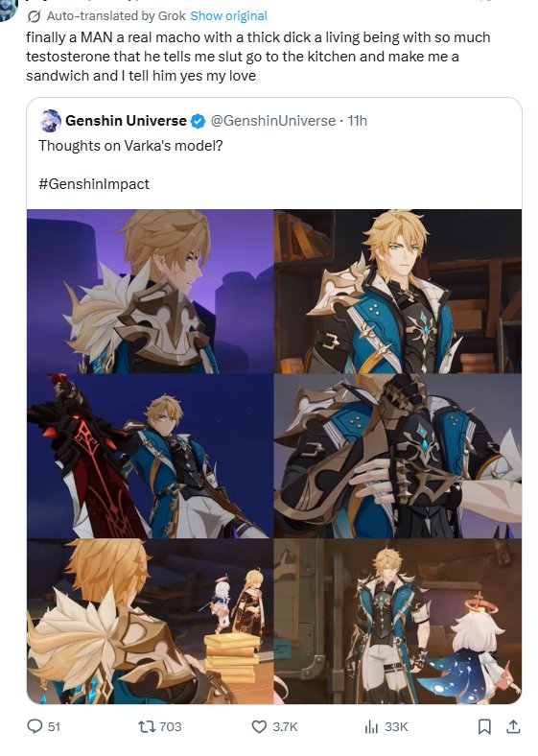Click the blue verified badge

click(x=198, y=121)
